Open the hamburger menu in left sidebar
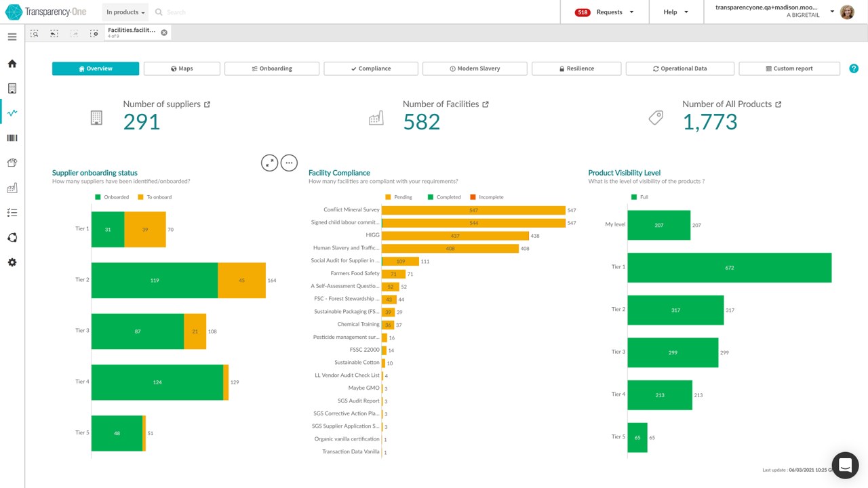Viewport: 868px width, 488px height. [x=12, y=37]
